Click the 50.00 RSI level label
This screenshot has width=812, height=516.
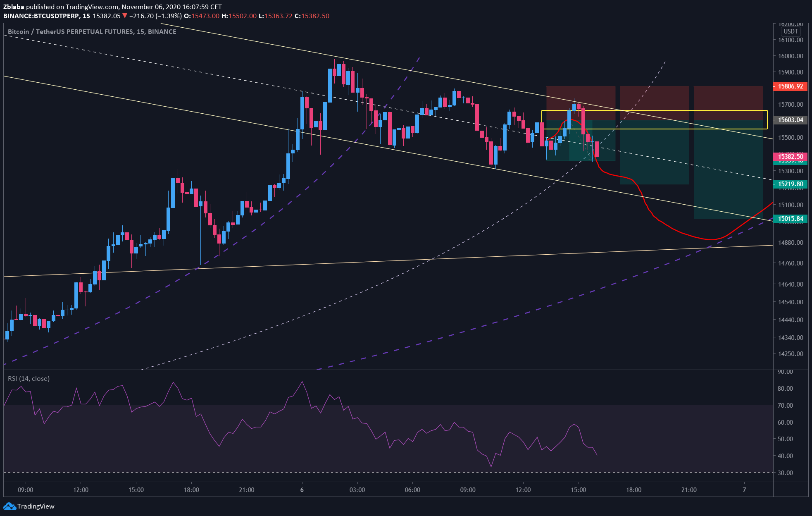[785, 439]
